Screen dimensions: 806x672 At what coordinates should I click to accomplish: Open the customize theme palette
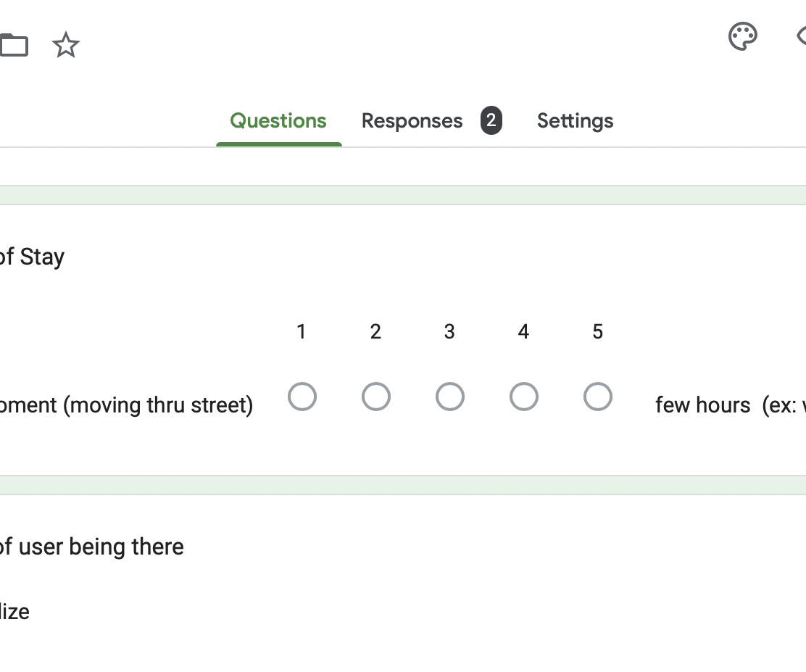pyautogui.click(x=743, y=36)
